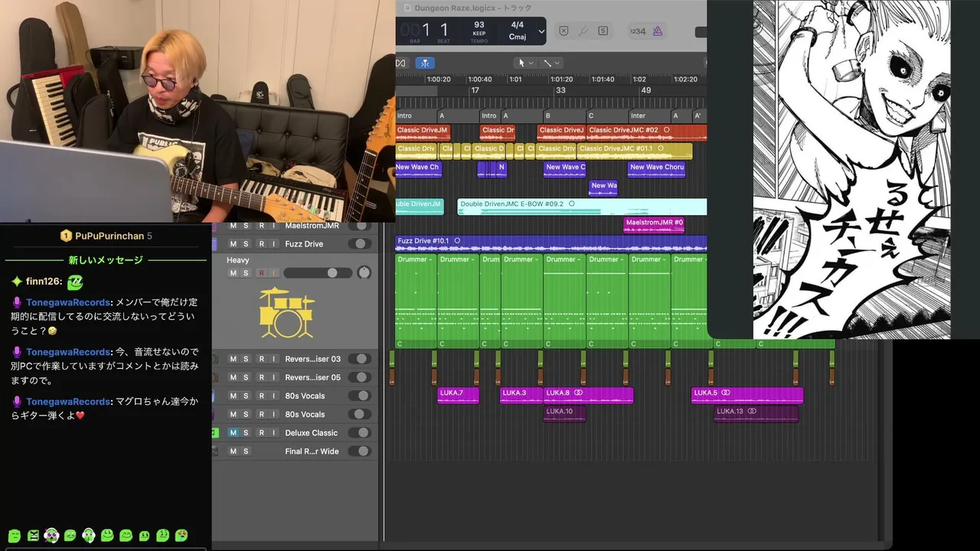Click the Intro arrangement marker at song start
The height and width of the screenshot is (551, 980).
coord(416,116)
